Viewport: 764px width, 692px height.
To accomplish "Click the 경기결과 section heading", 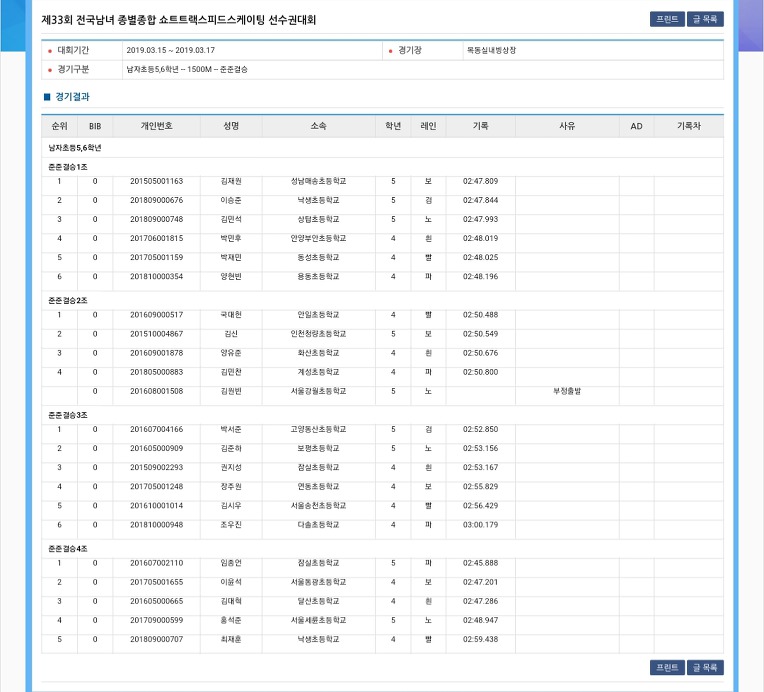I will click(72, 97).
